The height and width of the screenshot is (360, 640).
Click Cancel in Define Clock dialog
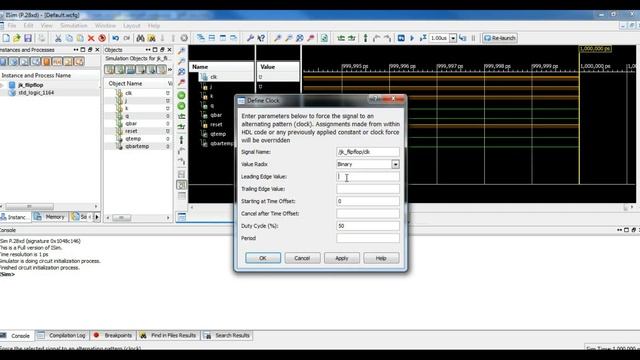pos(302,258)
